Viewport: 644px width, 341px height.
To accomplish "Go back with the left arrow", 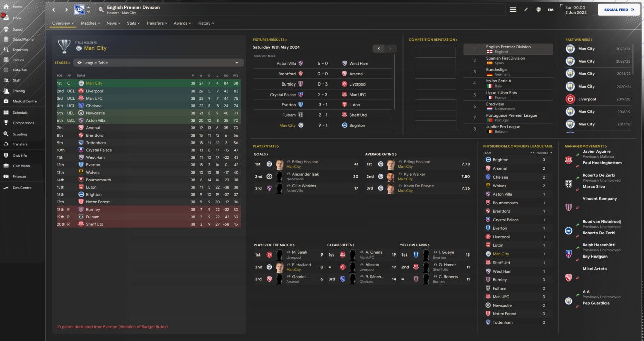I will 54,10.
